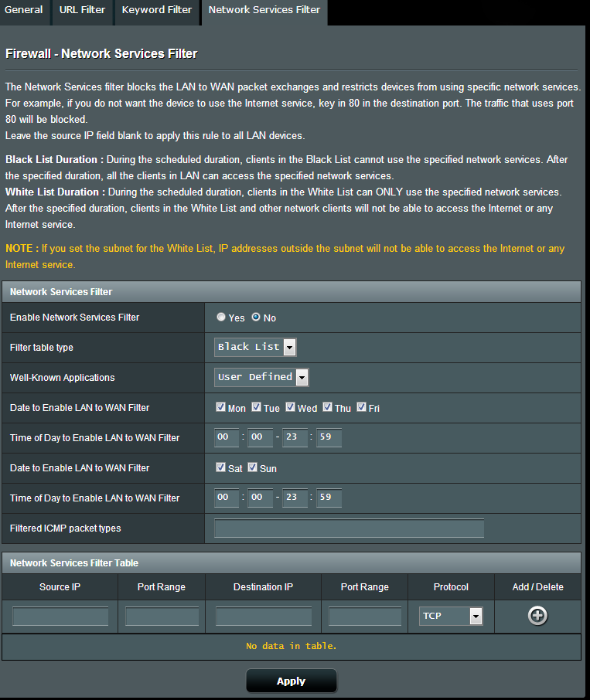590x700 pixels.
Task: Click the weekday start hour field
Action: [227, 437]
